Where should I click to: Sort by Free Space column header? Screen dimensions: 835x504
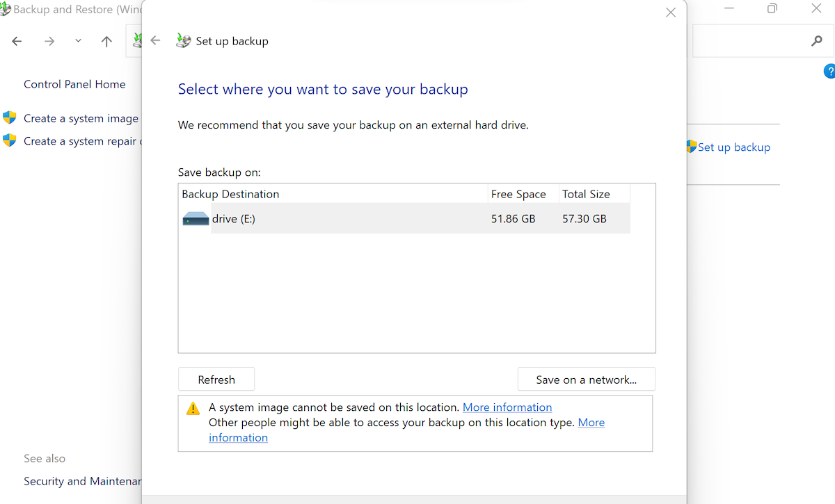518,194
